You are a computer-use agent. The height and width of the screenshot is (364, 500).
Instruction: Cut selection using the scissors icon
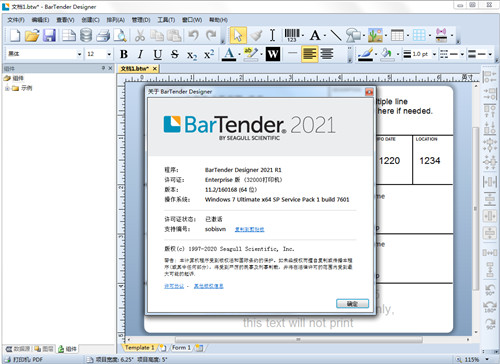point(140,35)
